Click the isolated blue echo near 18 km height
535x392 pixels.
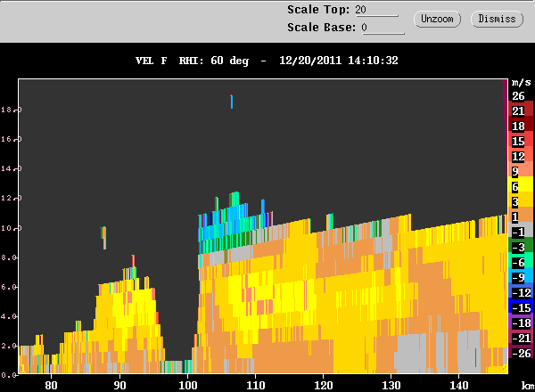click(232, 102)
